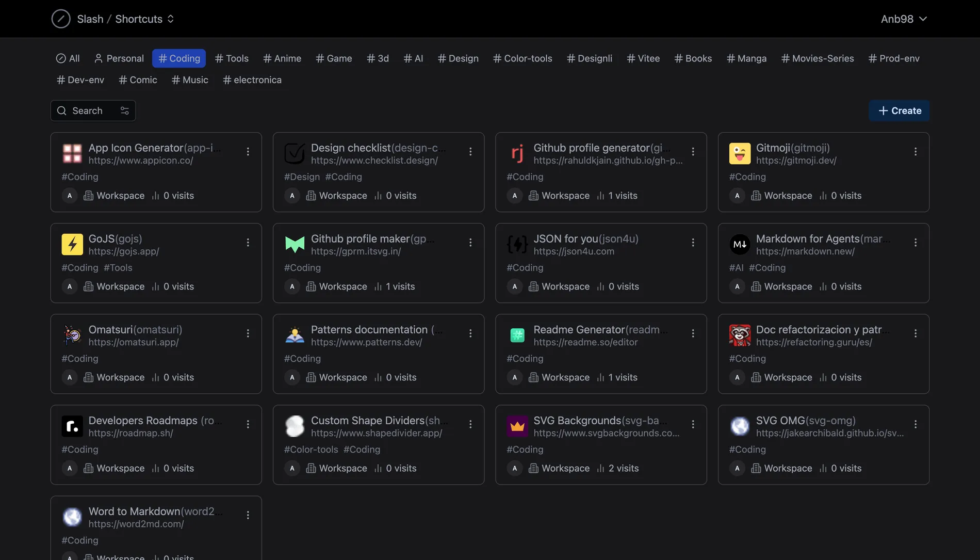The image size is (980, 560).
Task: Click the SVG OMG globe icon
Action: click(740, 426)
